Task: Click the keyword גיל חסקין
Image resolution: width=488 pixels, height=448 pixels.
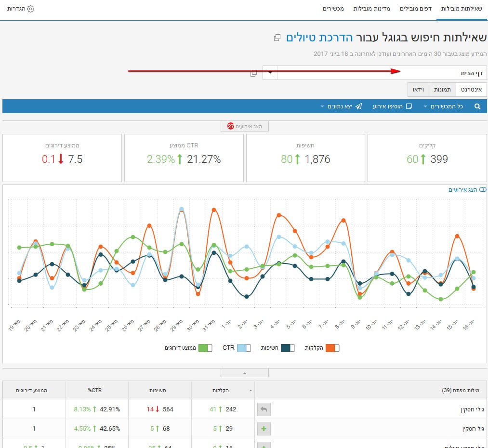Action: [x=474, y=429]
